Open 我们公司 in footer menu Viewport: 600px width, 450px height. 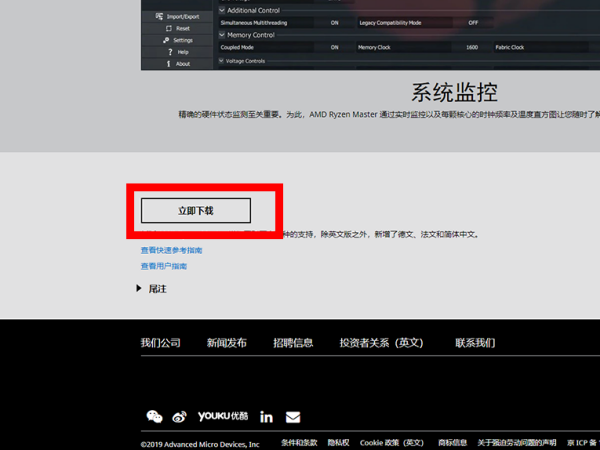(161, 343)
